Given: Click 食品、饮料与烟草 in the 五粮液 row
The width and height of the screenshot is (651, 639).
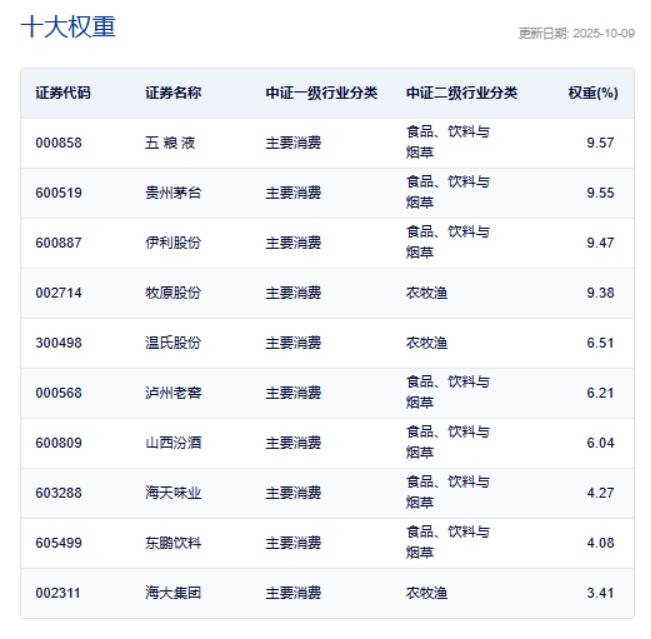Looking at the screenshot, I should pos(448,142).
